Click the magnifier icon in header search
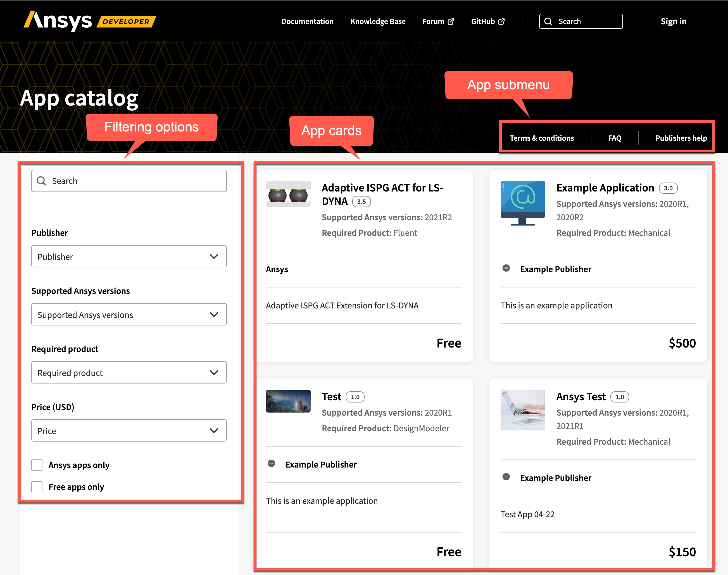The width and height of the screenshot is (728, 575). tap(548, 21)
